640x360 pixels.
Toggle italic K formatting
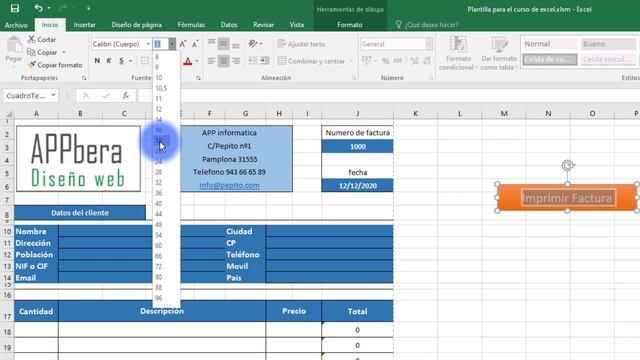109,61
